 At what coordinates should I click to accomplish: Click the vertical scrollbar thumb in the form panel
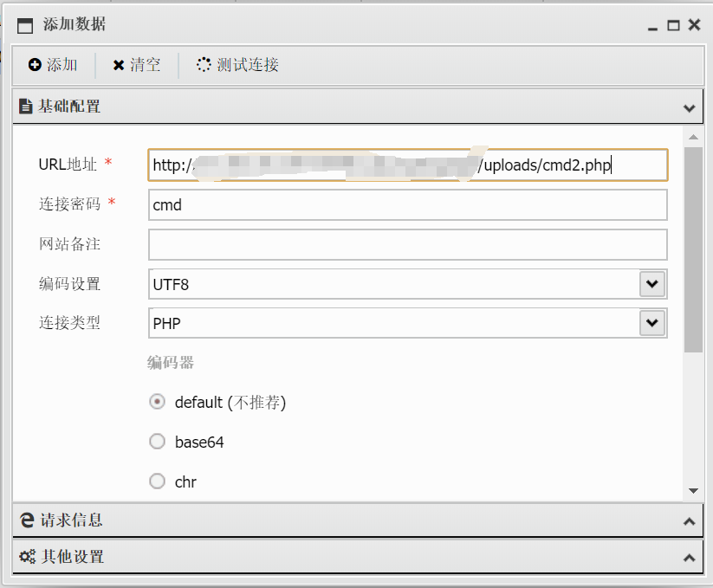tap(693, 249)
